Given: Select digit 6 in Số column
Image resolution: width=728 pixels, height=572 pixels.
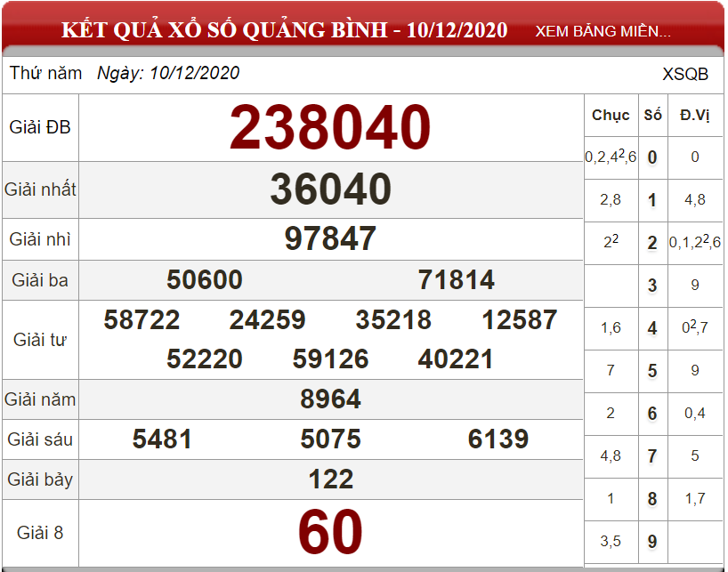Looking at the screenshot, I should [x=652, y=414].
